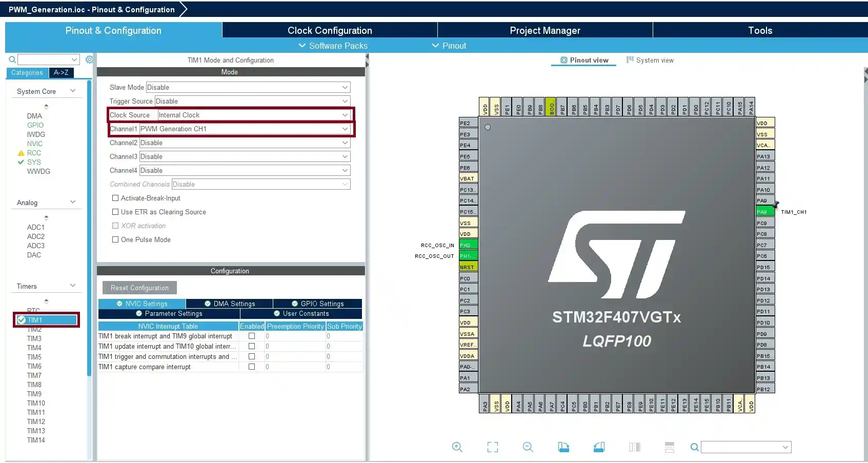Image resolution: width=868 pixels, height=463 pixels.
Task: Select the PH0 oscillator input pin
Action: click(x=468, y=245)
